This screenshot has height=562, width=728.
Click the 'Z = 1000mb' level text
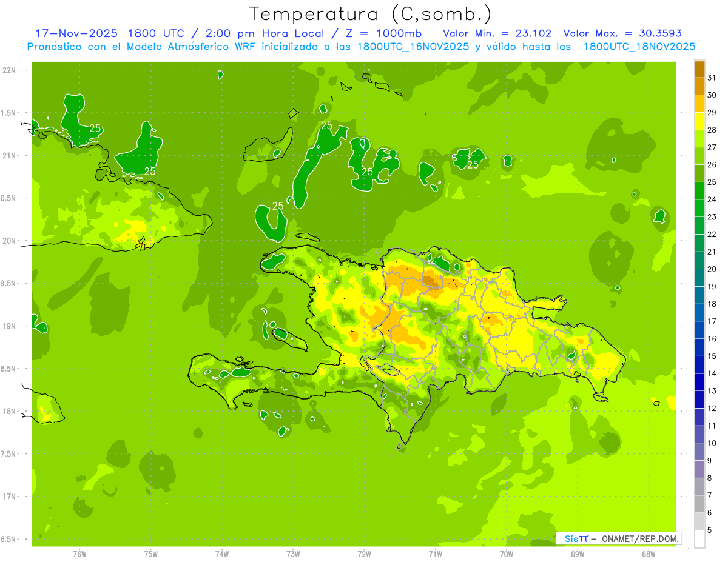pos(384,33)
